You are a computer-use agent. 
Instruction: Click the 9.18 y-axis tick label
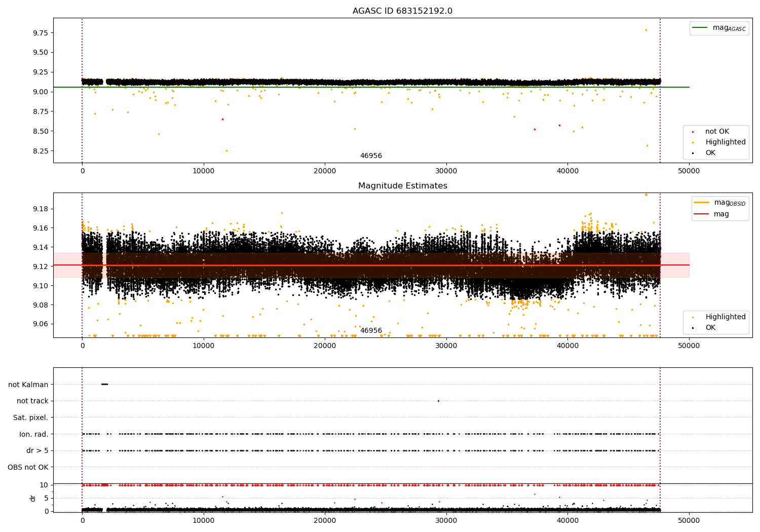tap(41, 209)
